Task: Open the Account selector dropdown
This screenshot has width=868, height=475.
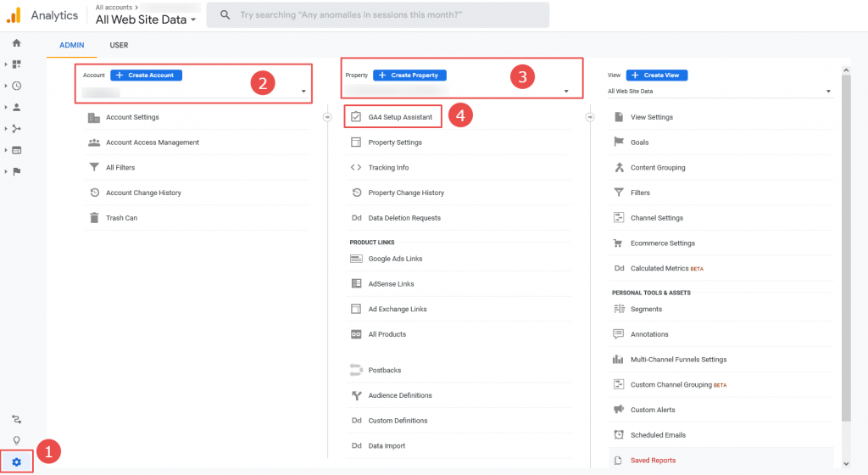Action: tap(194, 92)
